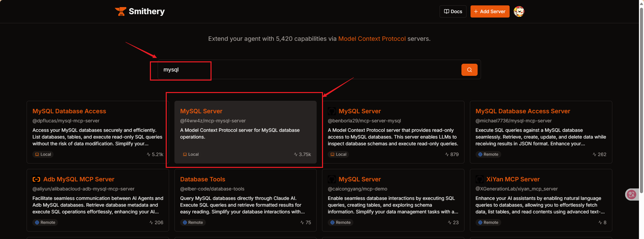Click the Smithery anvil logo icon

click(120, 11)
